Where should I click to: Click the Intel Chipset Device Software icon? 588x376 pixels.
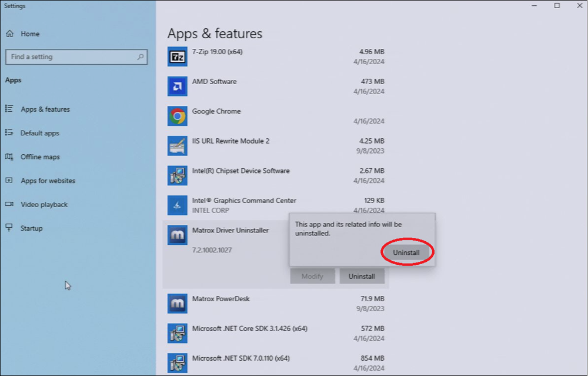(x=177, y=175)
